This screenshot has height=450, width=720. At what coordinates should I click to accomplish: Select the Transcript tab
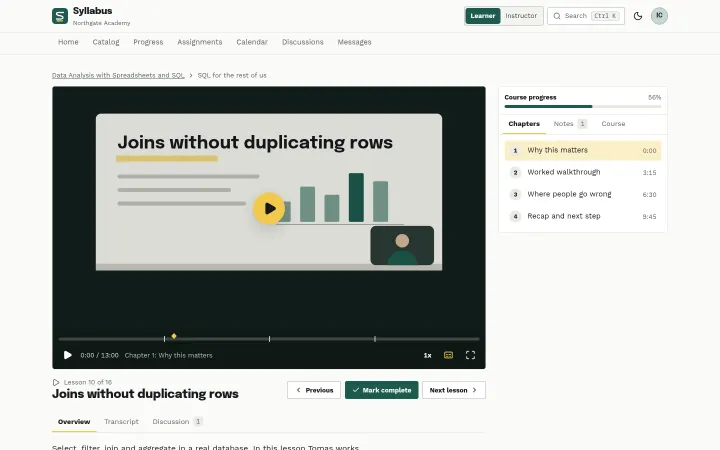click(x=121, y=422)
